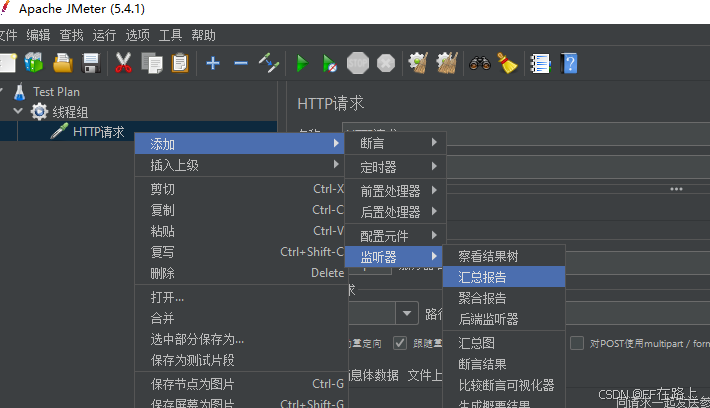Choose 复写 from context menu

tap(240, 252)
